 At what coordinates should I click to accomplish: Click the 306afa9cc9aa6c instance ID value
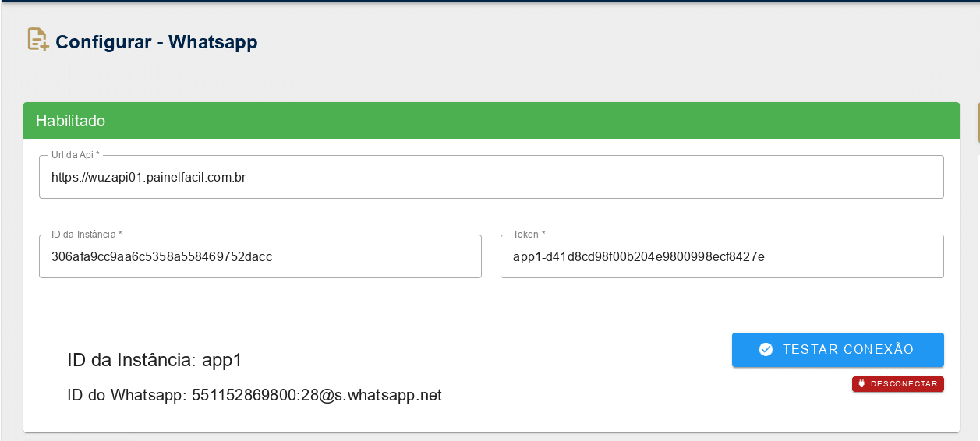161,256
